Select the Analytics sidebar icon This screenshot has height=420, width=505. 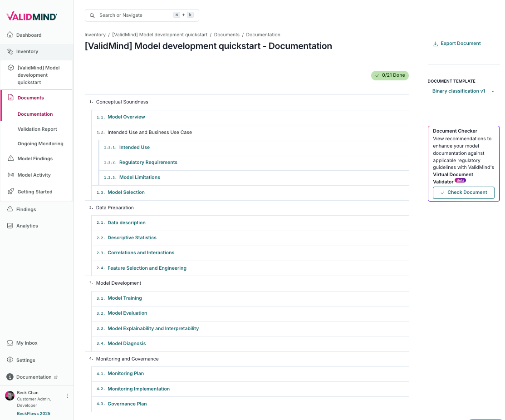10,226
